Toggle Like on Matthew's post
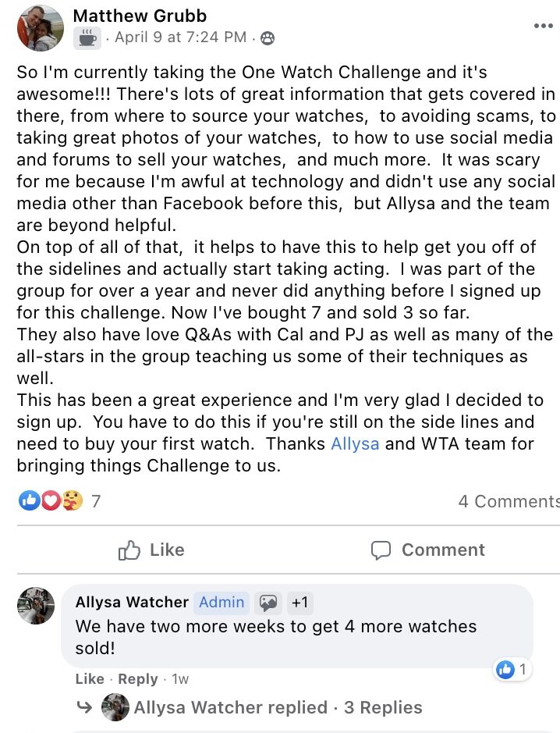This screenshot has height=733, width=560. pos(151,550)
